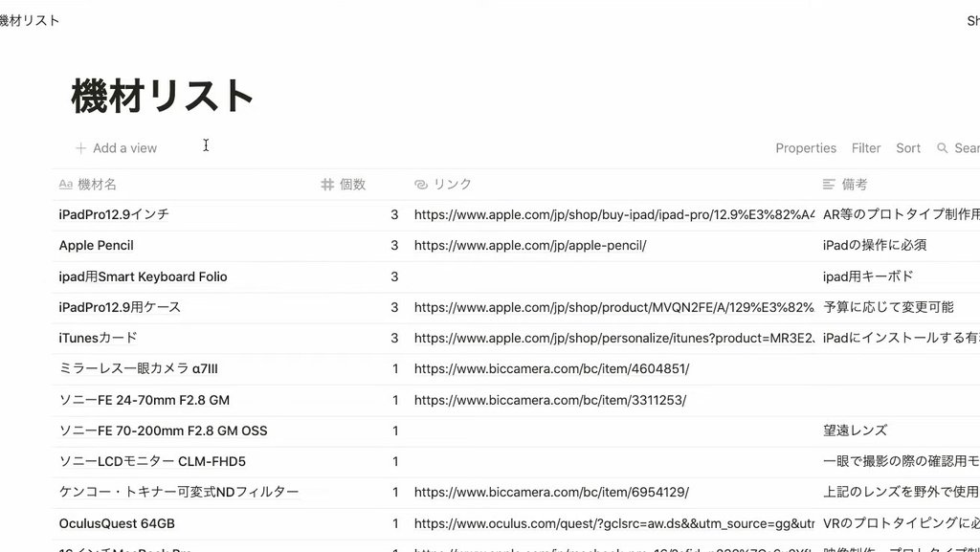
Task: Open the 個数 column header
Action: [x=361, y=185]
